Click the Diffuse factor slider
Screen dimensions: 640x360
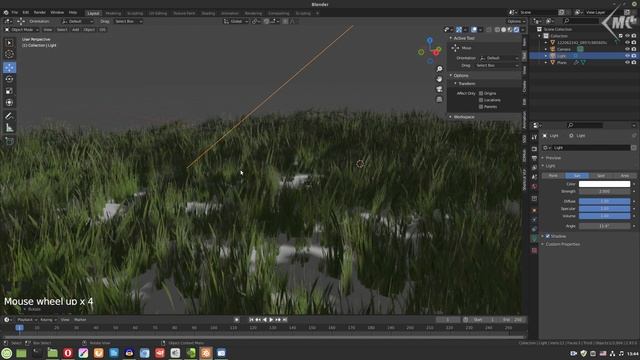[x=604, y=201]
